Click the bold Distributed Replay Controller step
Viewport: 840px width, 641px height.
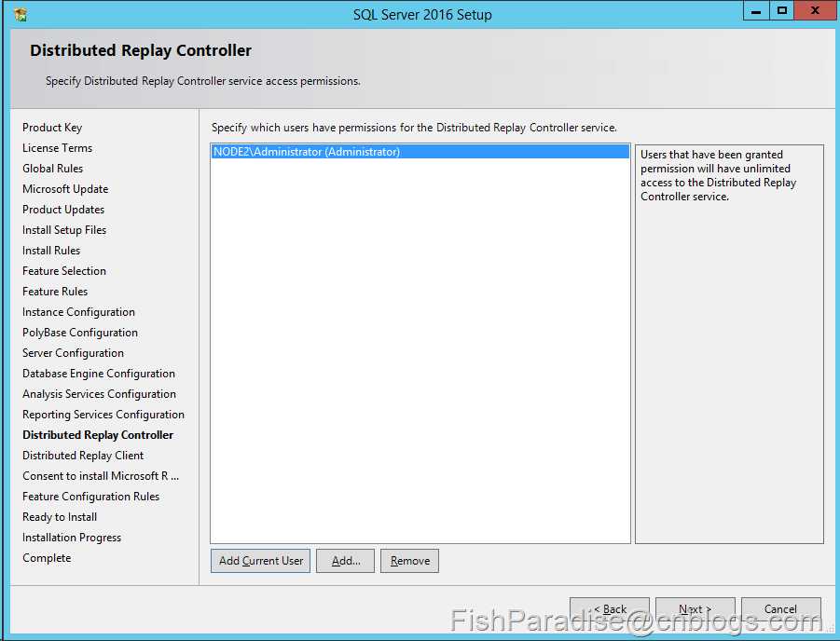[98, 435]
